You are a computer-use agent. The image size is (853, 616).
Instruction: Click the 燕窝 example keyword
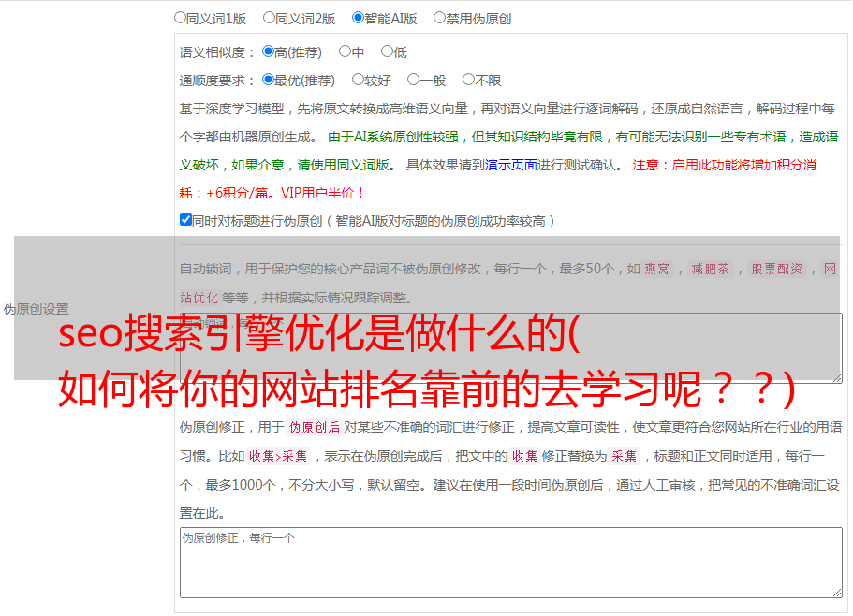[x=656, y=269]
